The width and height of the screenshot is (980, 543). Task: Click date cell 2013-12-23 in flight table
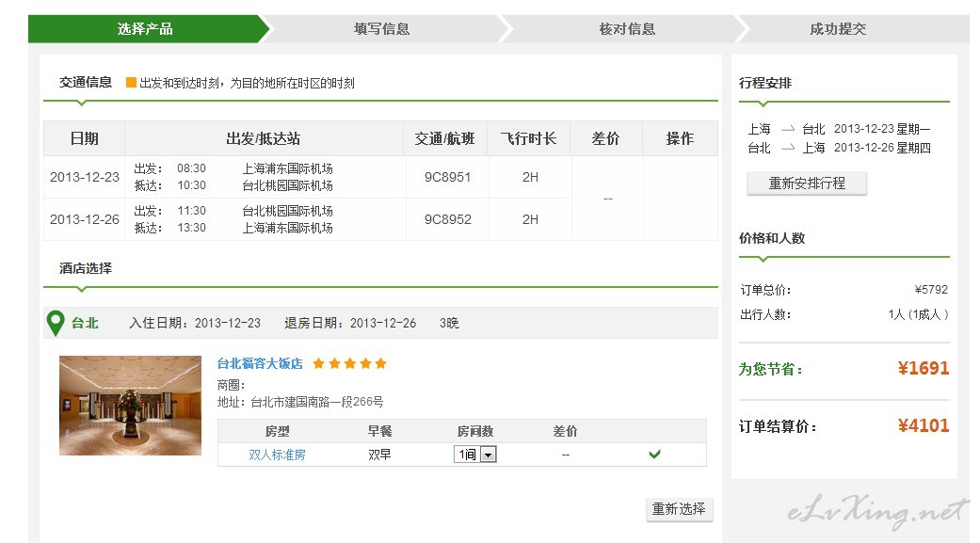click(85, 177)
